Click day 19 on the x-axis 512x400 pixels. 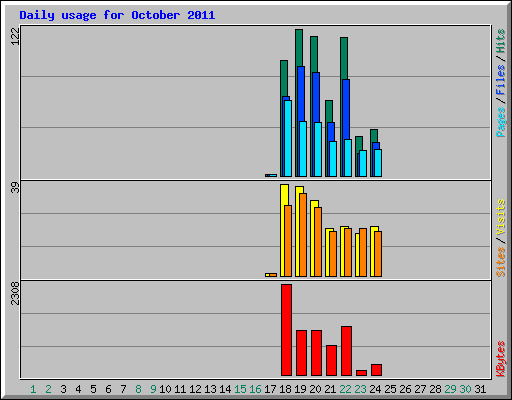tap(300, 389)
